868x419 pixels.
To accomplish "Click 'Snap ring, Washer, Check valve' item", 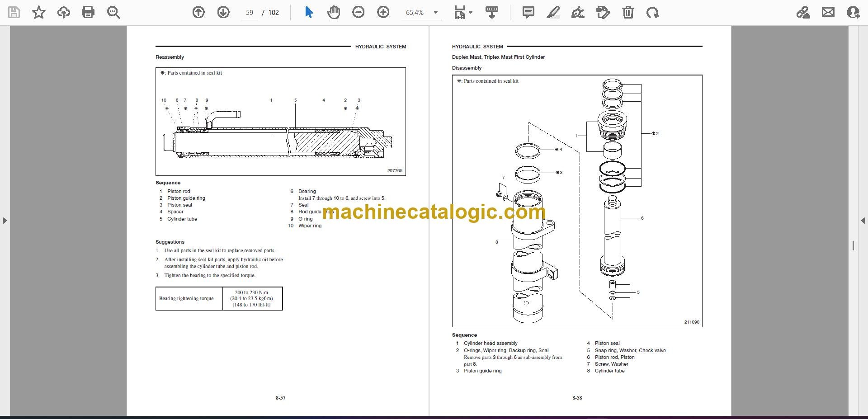I will point(630,350).
